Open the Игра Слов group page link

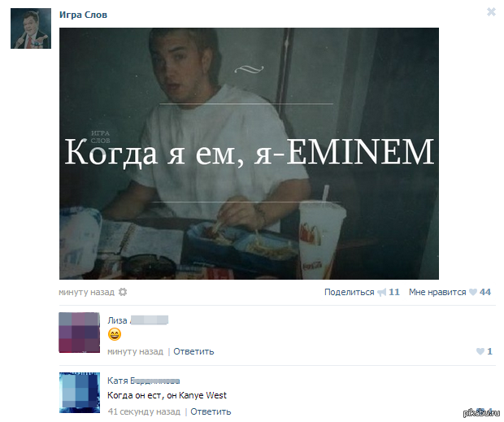tap(83, 15)
